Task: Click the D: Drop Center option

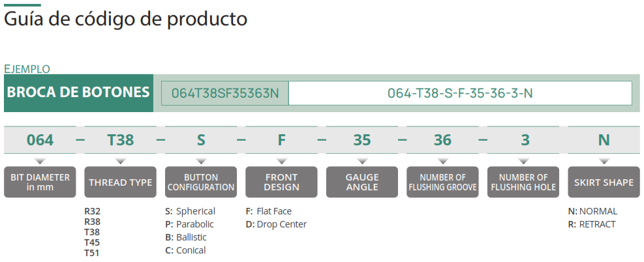Action: click(276, 224)
